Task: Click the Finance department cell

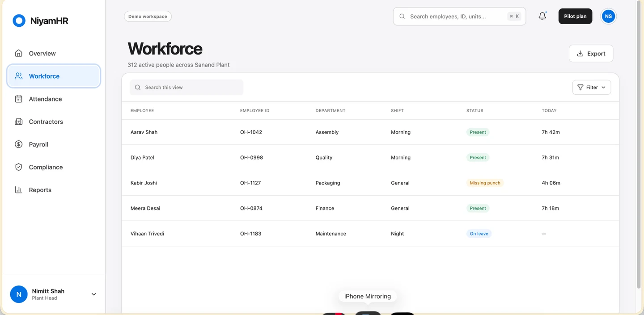Action: [x=325, y=208]
